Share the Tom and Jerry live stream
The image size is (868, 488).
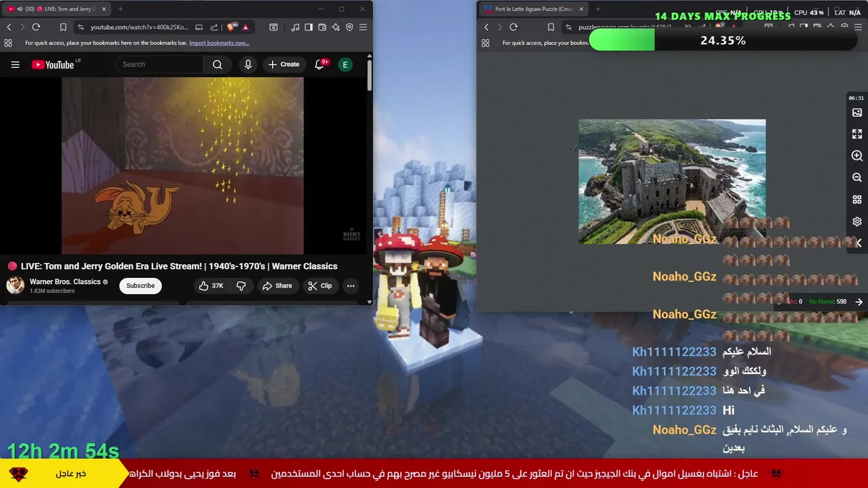277,286
